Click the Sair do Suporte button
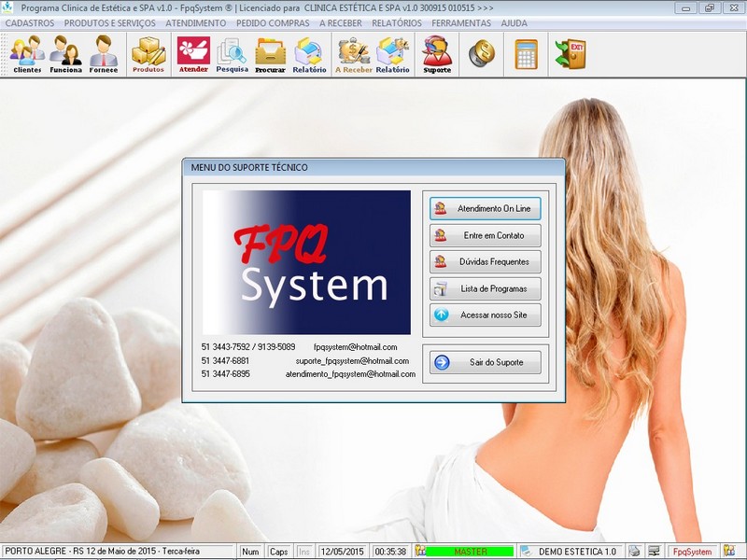 click(x=485, y=362)
